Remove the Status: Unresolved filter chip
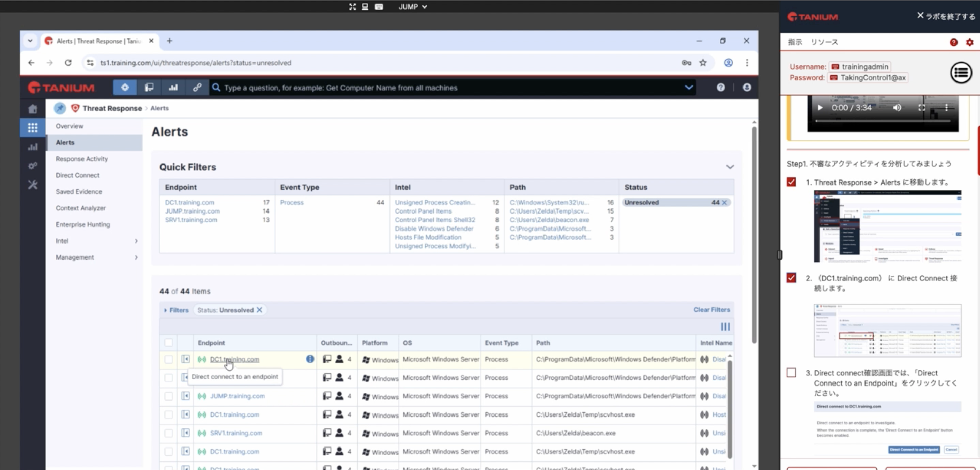Viewport: 980px width, 470px height. 259,310
